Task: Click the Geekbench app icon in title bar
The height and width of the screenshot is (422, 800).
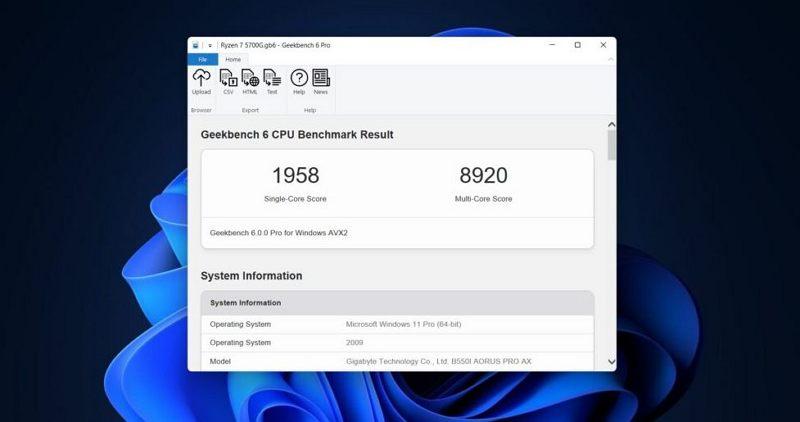Action: pos(196,45)
